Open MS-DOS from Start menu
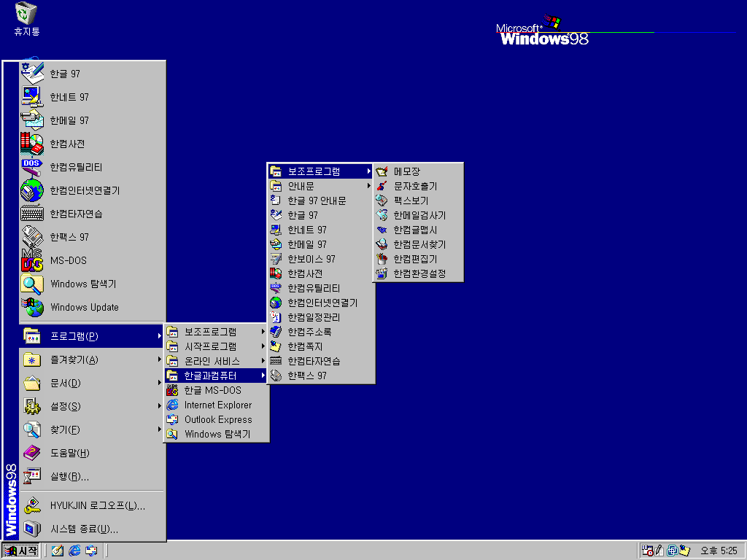 (93, 260)
